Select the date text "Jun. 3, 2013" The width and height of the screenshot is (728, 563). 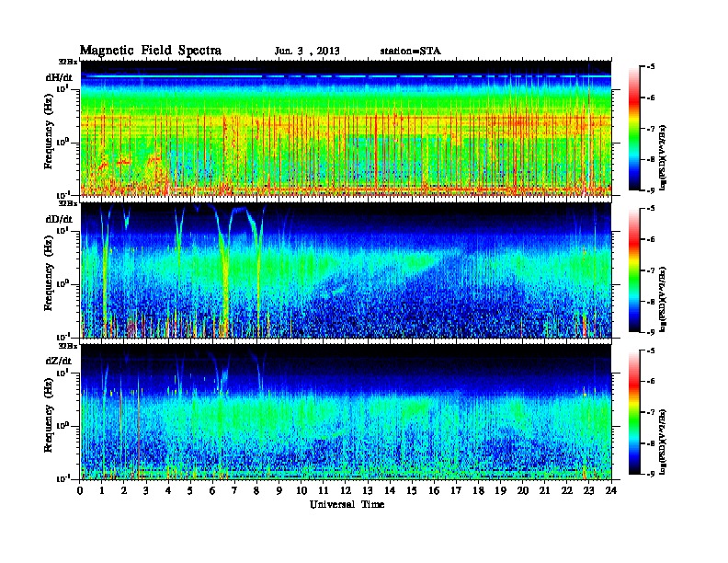[307, 52]
